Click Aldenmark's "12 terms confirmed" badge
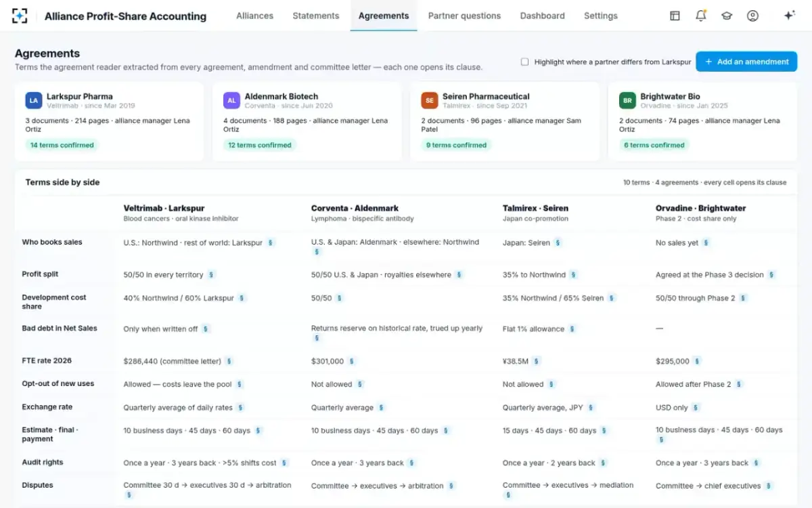 260,145
